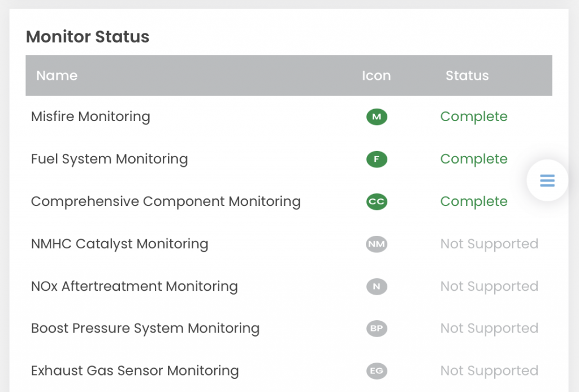579x392 pixels.
Task: Select Exhaust Gas Sensor Monitoring row name
Action: tap(135, 371)
